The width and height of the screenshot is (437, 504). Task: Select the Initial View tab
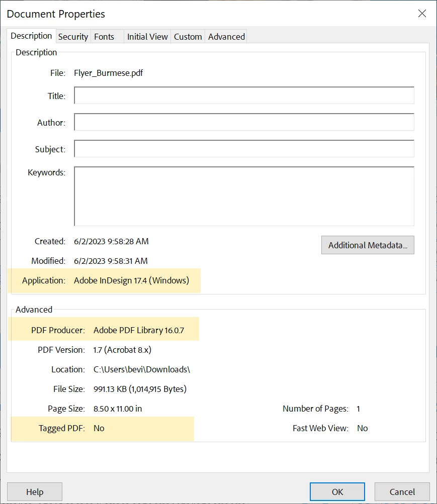point(147,37)
